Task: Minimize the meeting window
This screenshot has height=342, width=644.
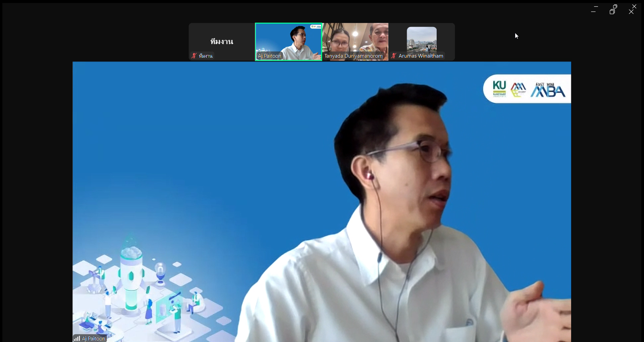Action: tap(594, 9)
